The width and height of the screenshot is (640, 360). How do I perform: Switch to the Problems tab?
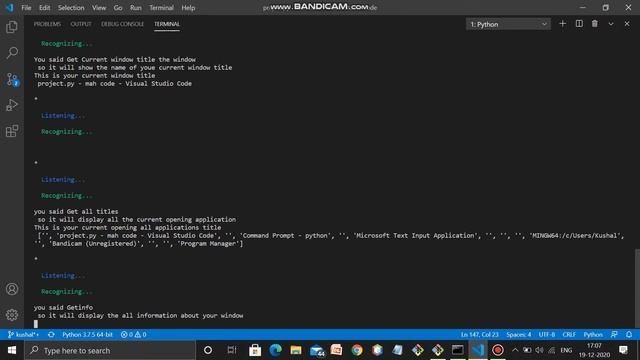[x=47, y=24]
